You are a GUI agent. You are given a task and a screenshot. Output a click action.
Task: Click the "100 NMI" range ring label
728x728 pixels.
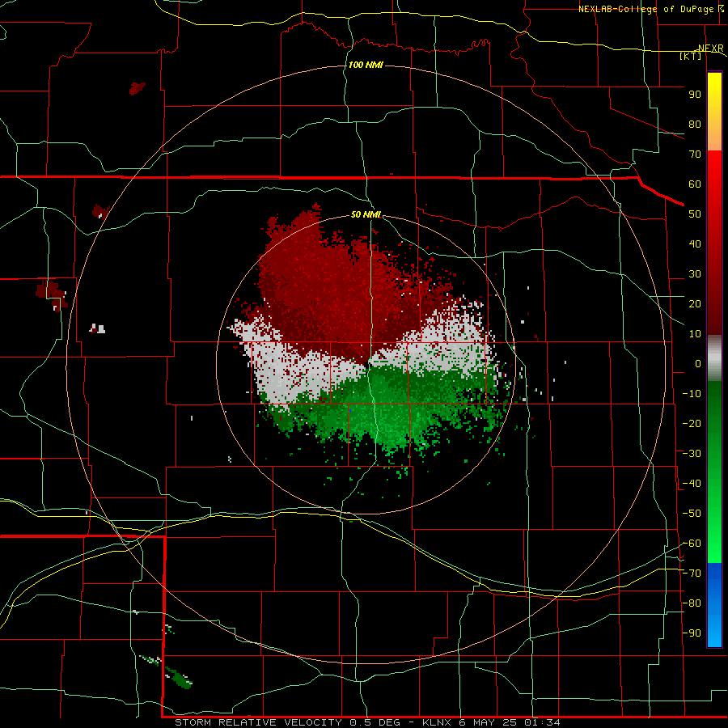click(x=366, y=65)
